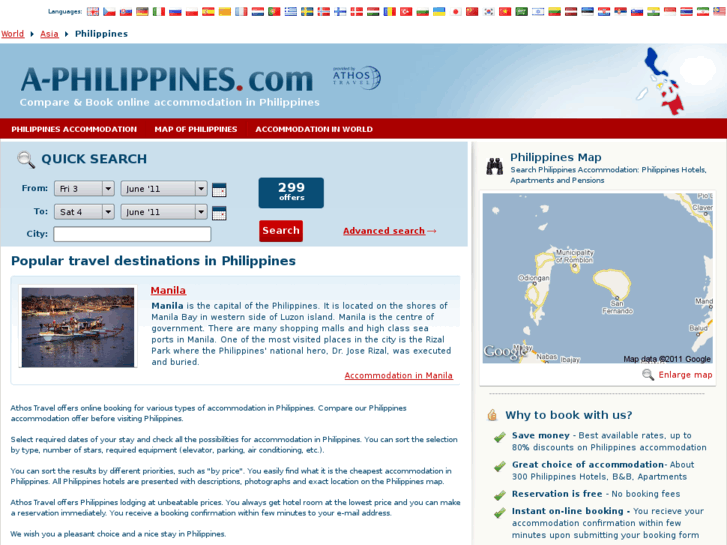
Task: Switch to Greek via its flag
Action: click(x=291, y=12)
